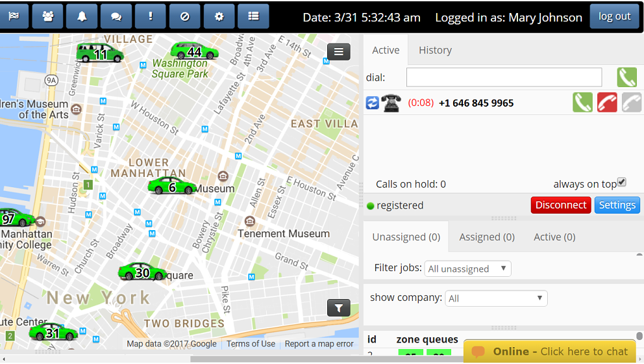Click the Calls on hold: 0 text
The image size is (644, 364).
pyautogui.click(x=411, y=184)
